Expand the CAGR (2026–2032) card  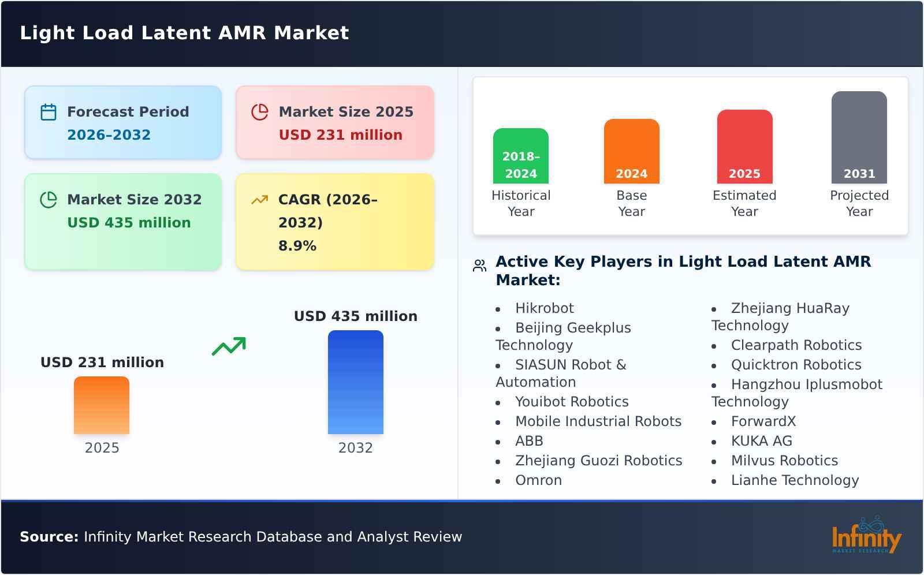coord(334,221)
